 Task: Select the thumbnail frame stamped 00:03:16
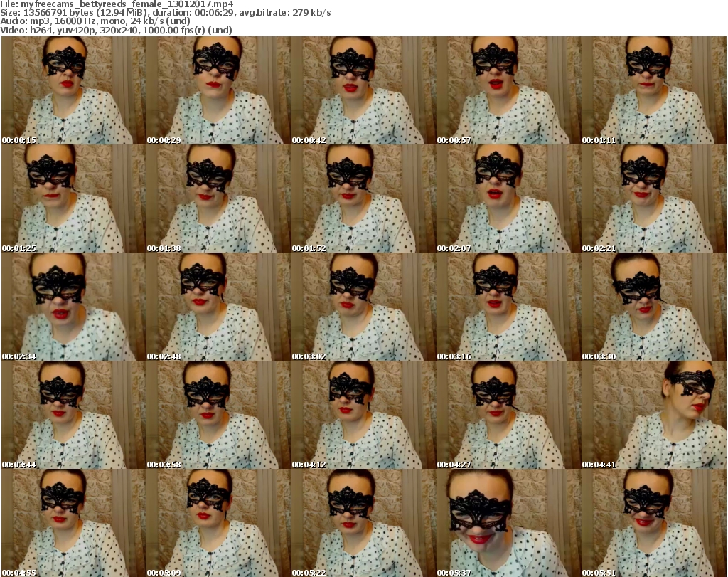tap(508, 307)
